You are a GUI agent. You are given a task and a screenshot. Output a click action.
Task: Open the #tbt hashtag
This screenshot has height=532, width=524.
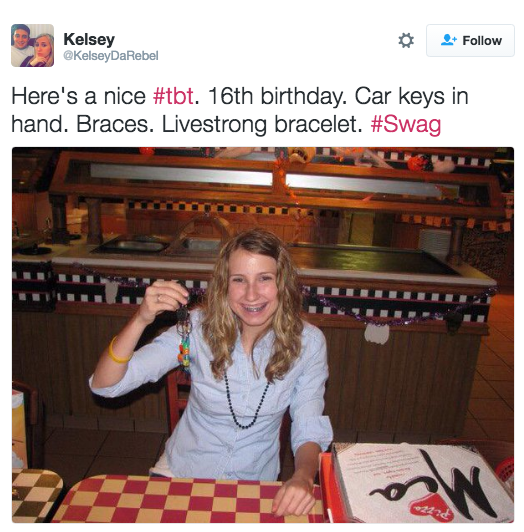(x=173, y=96)
